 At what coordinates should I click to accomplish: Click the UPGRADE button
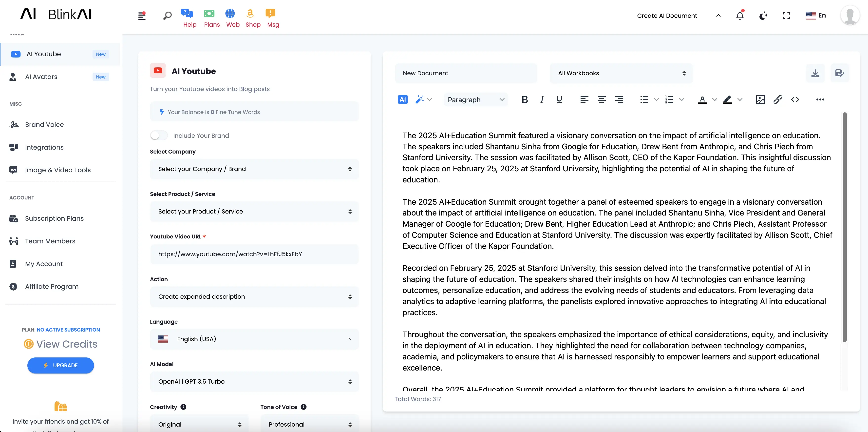tap(61, 366)
